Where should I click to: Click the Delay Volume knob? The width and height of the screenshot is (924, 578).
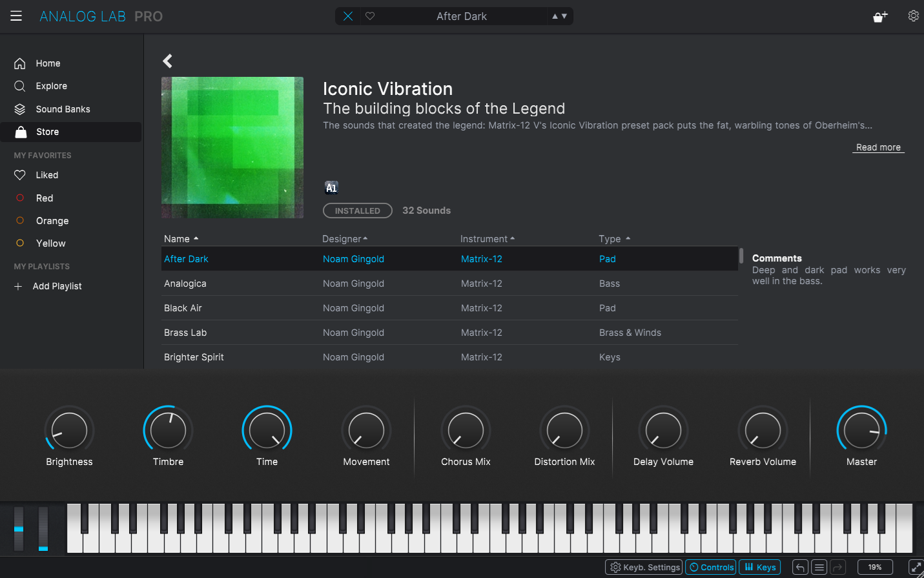pyautogui.click(x=663, y=430)
